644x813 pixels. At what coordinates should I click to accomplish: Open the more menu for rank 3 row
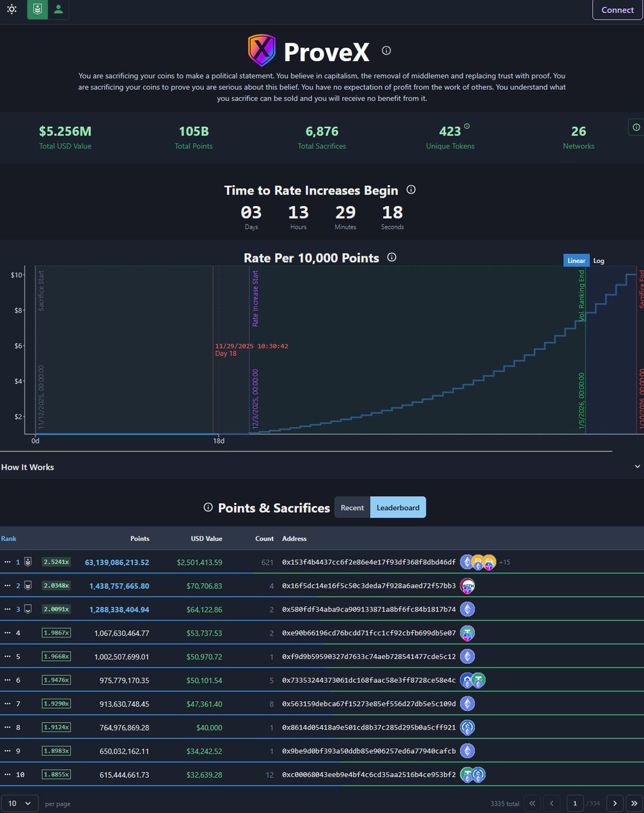pos(7,609)
